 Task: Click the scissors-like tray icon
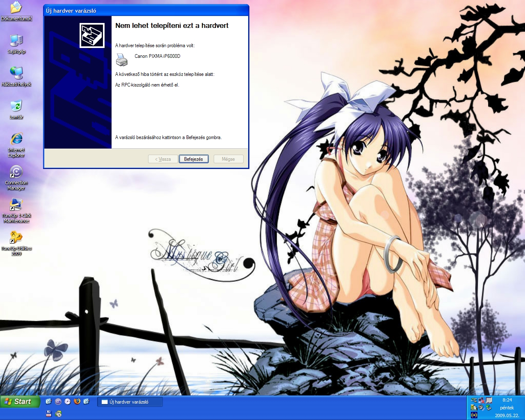point(474,400)
